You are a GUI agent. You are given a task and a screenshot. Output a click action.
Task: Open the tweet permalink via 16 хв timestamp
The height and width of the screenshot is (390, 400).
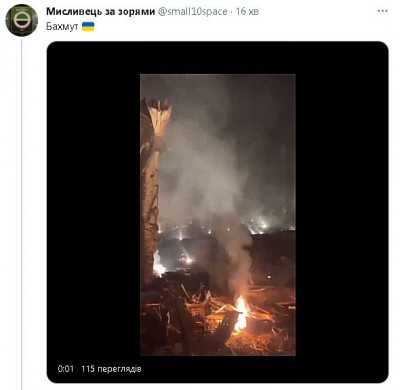click(247, 12)
